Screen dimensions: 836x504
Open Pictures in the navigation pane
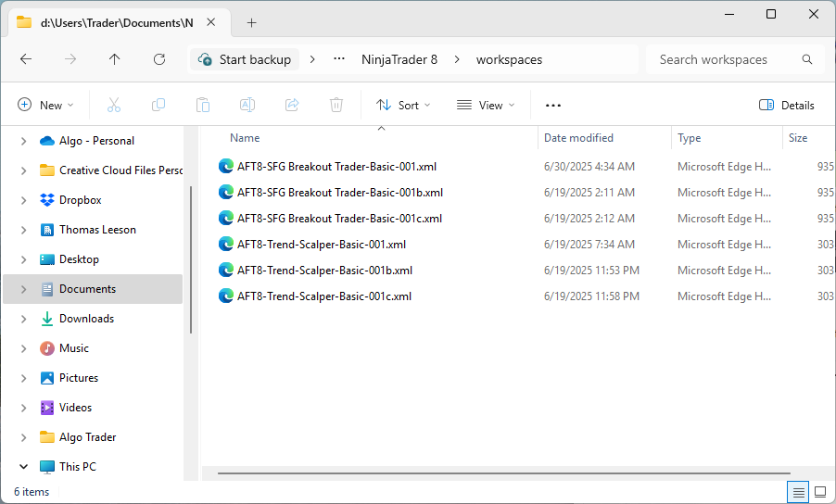click(x=79, y=378)
